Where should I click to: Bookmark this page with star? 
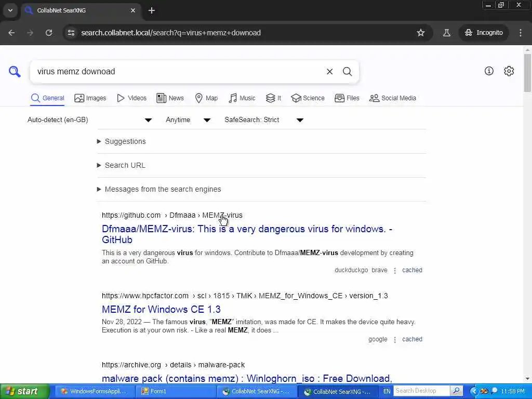pyautogui.click(x=421, y=33)
